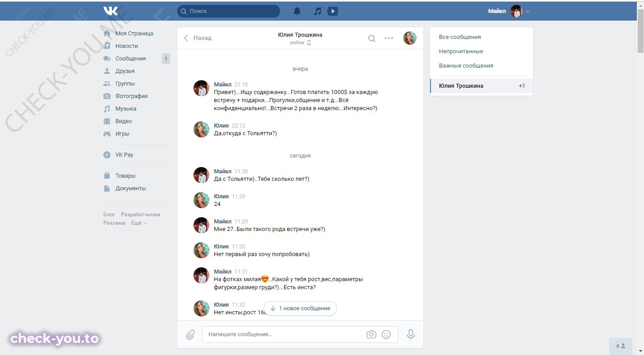Open conversation actions three-dots menu

pyautogui.click(x=389, y=38)
